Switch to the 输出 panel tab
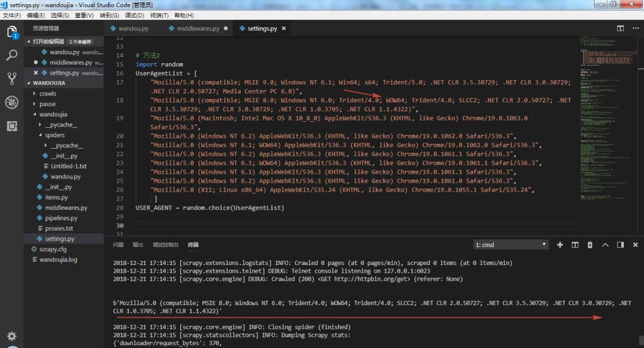 coord(138,245)
